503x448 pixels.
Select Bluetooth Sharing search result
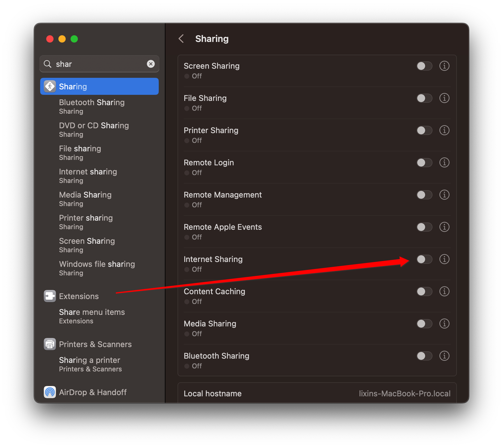tap(99, 106)
